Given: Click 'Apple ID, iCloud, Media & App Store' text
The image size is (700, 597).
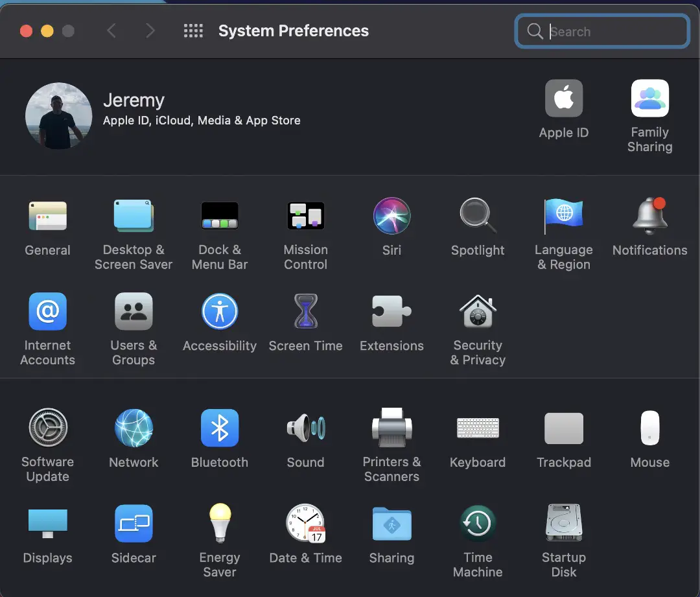Looking at the screenshot, I should 202,121.
